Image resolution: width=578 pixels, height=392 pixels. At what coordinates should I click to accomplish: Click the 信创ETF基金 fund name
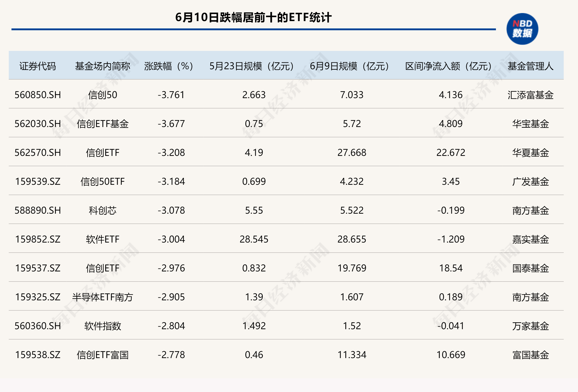pos(103,124)
